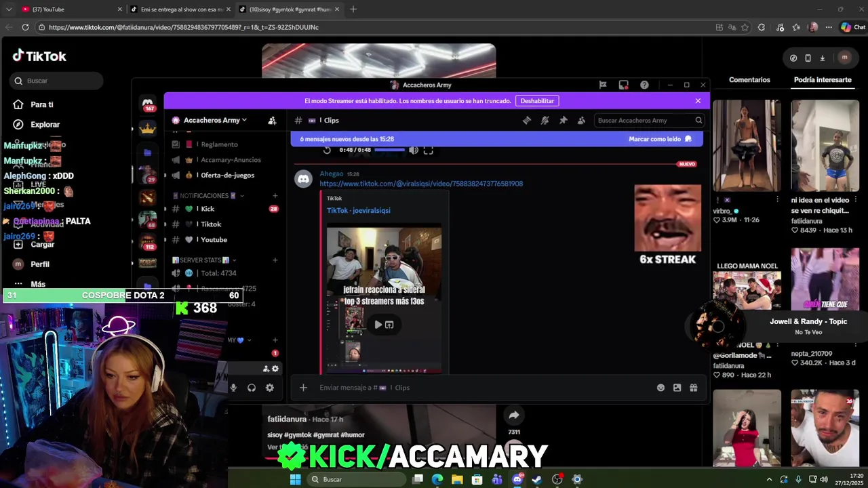Enter fullscreen on Discord video player
This screenshot has width=868, height=488.
pos(428,150)
